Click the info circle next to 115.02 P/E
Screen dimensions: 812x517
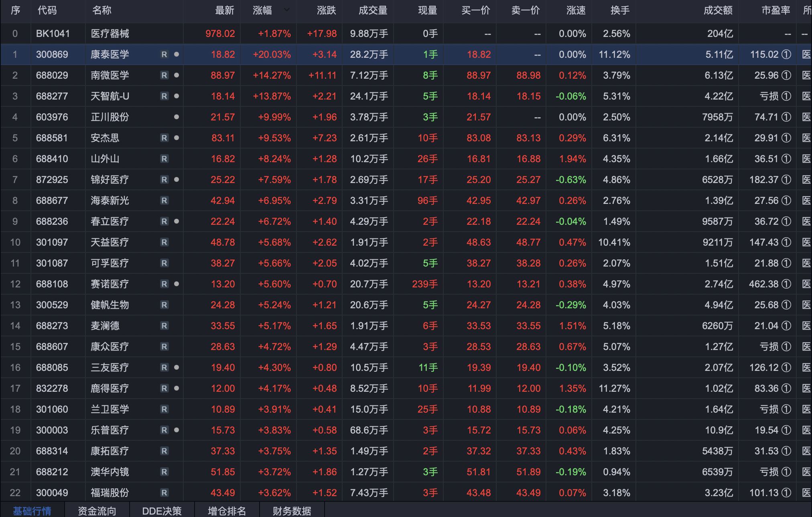tap(787, 54)
